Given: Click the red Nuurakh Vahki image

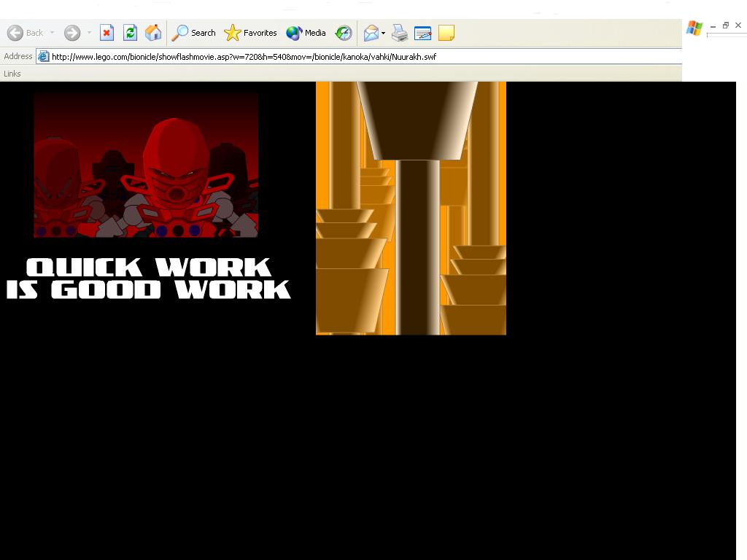Looking at the screenshot, I should tap(146, 166).
